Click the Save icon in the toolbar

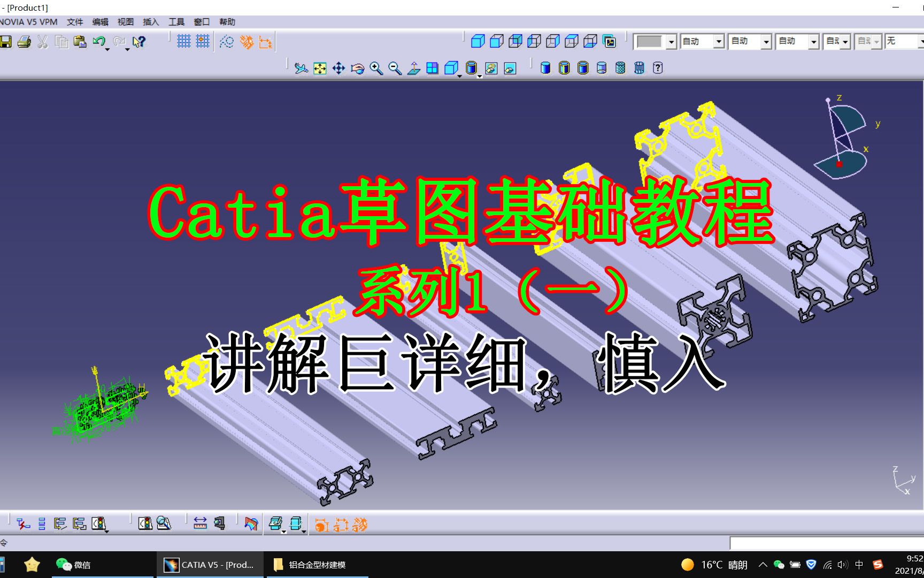pos(6,41)
